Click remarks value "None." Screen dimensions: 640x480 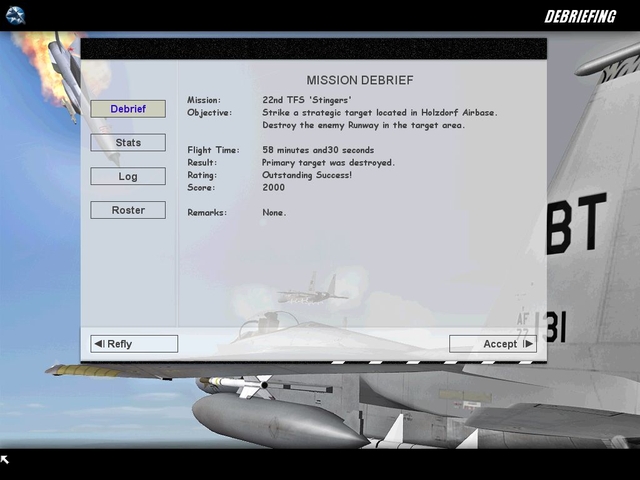pyautogui.click(x=274, y=213)
